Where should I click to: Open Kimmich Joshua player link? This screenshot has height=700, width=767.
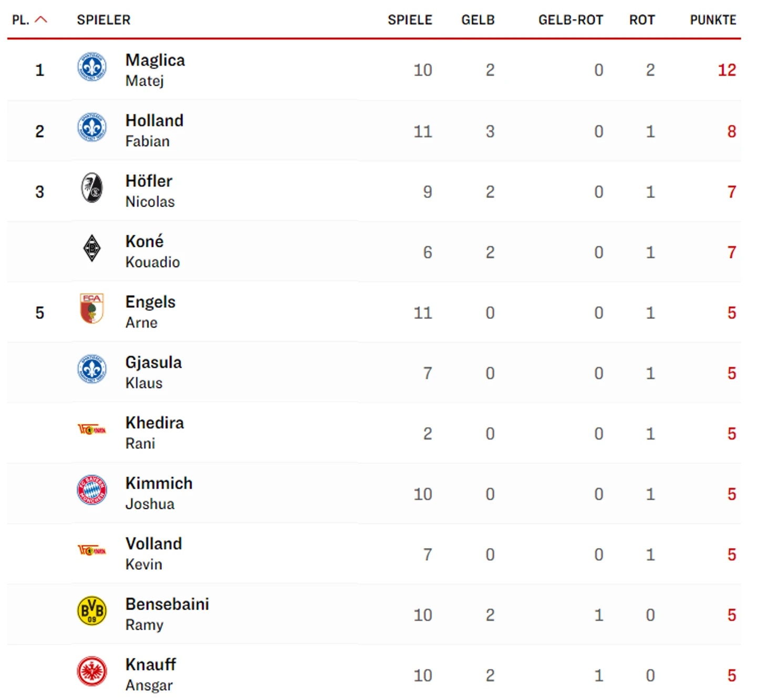coord(158,493)
